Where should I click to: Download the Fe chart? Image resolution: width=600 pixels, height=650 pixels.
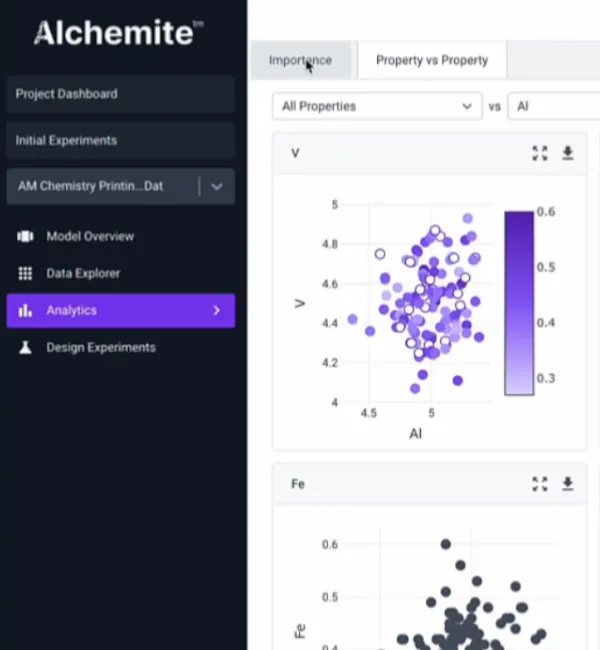[568, 484]
